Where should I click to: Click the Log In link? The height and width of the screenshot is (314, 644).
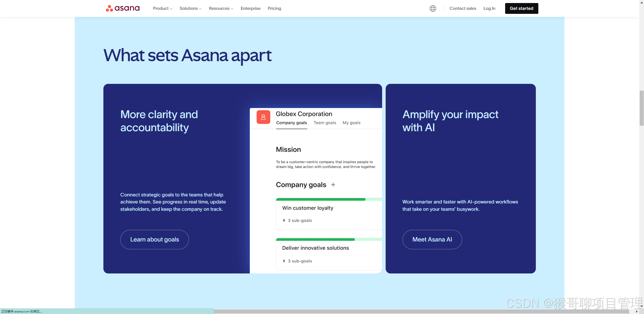tap(489, 8)
